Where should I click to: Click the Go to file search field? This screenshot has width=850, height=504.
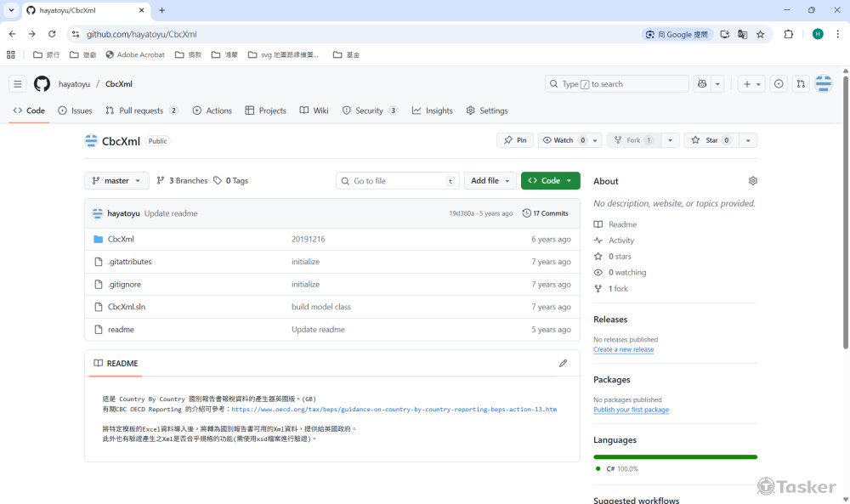coord(398,181)
